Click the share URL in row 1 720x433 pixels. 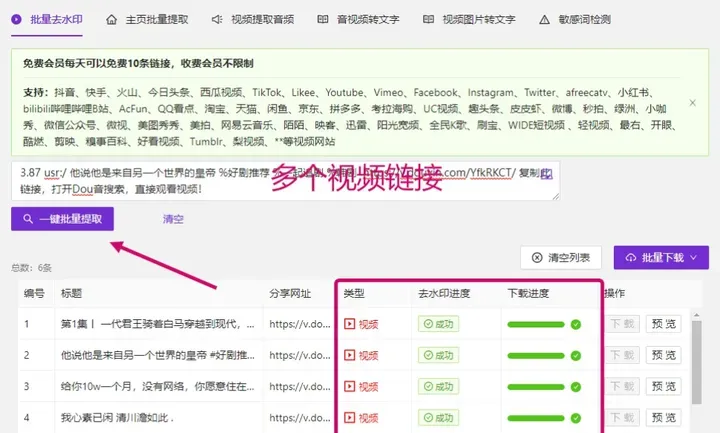[300, 324]
